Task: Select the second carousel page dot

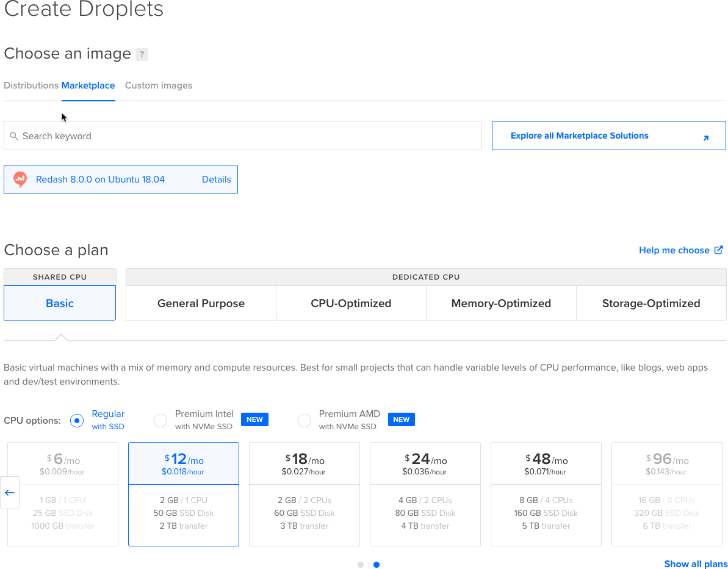Action: point(377,565)
